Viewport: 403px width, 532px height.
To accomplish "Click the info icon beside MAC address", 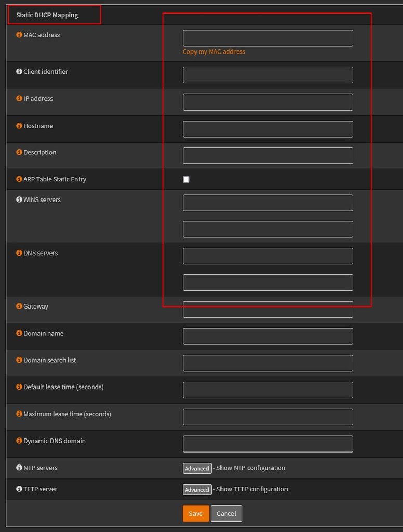I will tap(19, 35).
